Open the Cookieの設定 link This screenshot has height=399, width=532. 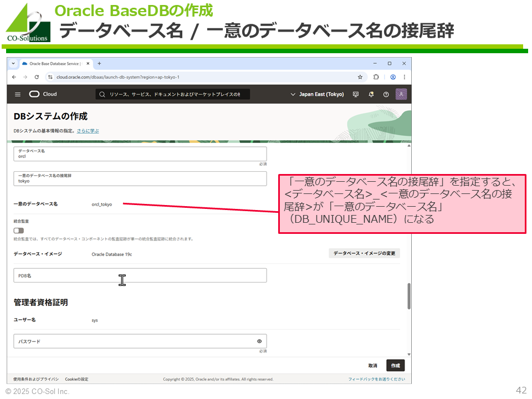[76, 379]
